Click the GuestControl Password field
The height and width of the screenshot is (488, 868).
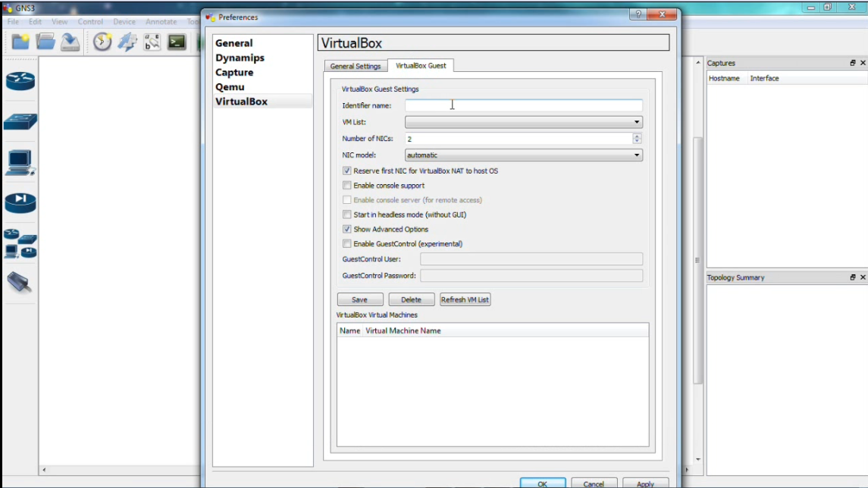point(531,276)
